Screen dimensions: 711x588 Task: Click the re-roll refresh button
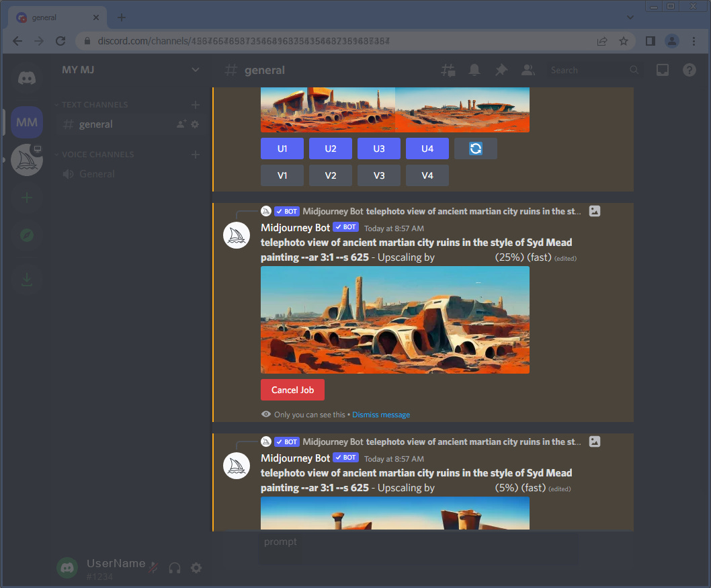pyautogui.click(x=476, y=149)
